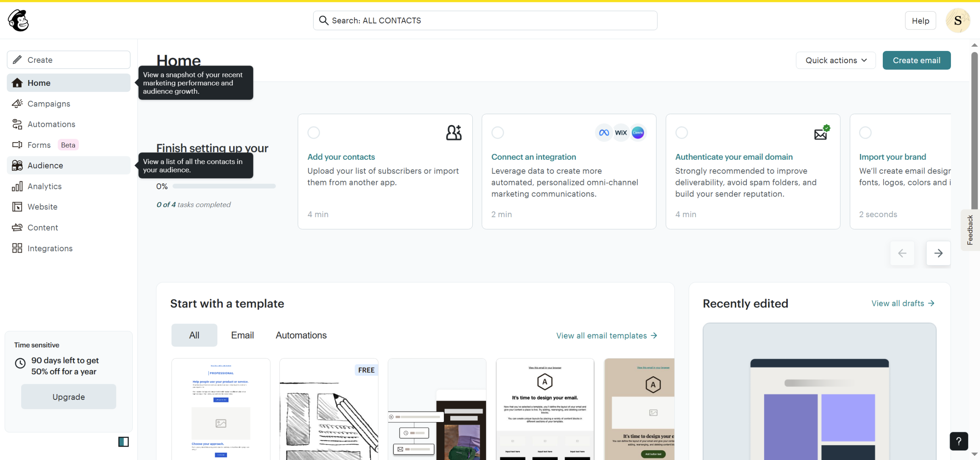Click the question mark help widget
This screenshot has height=460, width=980.
point(959,441)
